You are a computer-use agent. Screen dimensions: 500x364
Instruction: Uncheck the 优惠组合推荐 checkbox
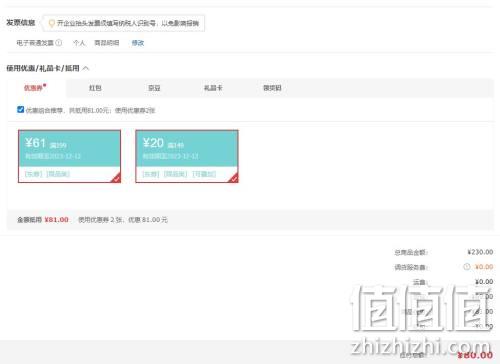[x=20, y=109]
